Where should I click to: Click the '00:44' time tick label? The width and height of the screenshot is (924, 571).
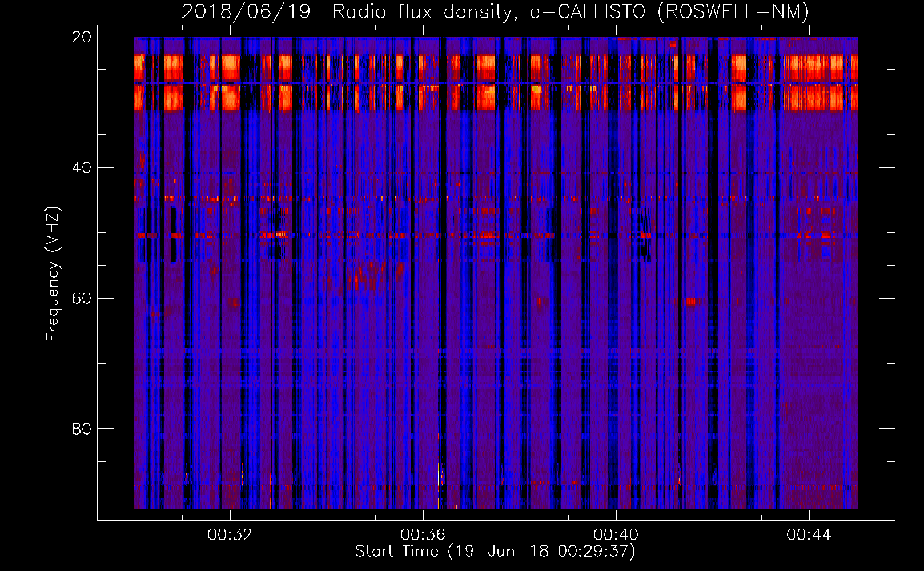pos(809,535)
